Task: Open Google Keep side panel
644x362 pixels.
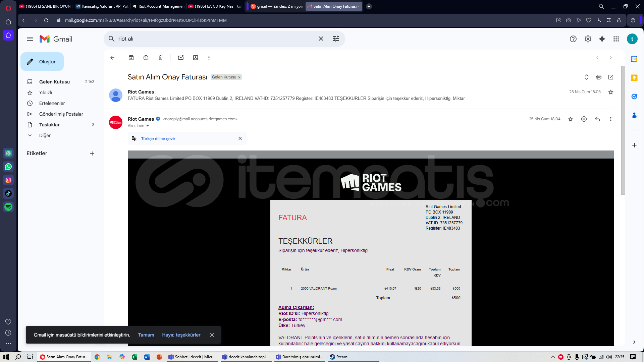Action: [634, 78]
